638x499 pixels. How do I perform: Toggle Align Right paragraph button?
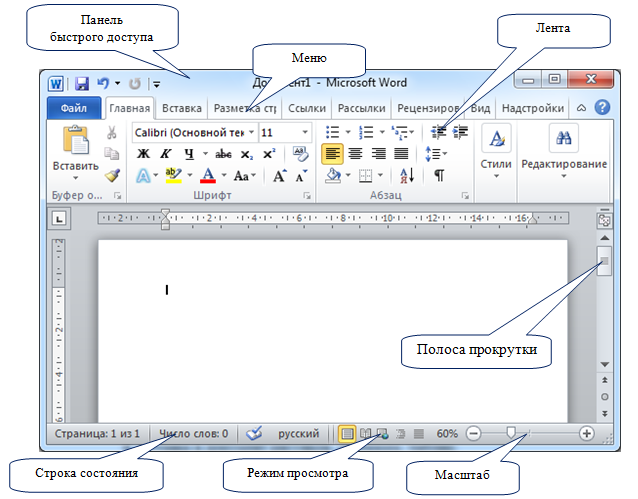point(378,154)
